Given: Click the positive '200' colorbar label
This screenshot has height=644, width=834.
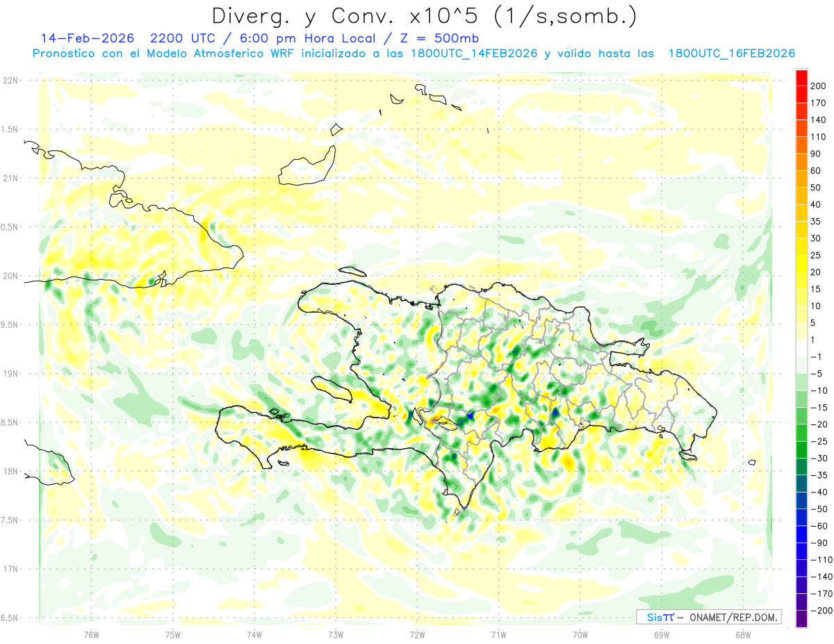Looking at the screenshot, I should click(x=819, y=86).
